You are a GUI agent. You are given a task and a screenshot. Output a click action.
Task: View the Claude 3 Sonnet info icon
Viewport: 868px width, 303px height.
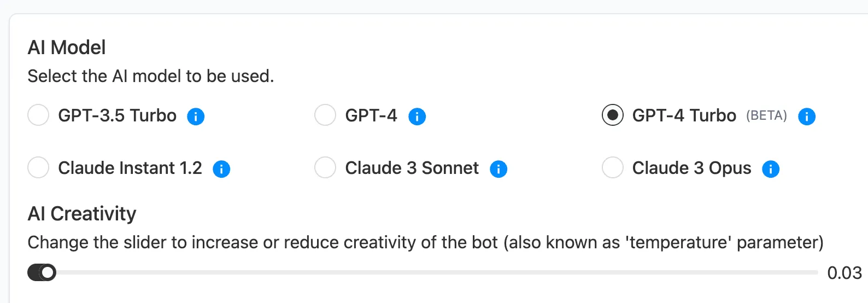click(498, 169)
